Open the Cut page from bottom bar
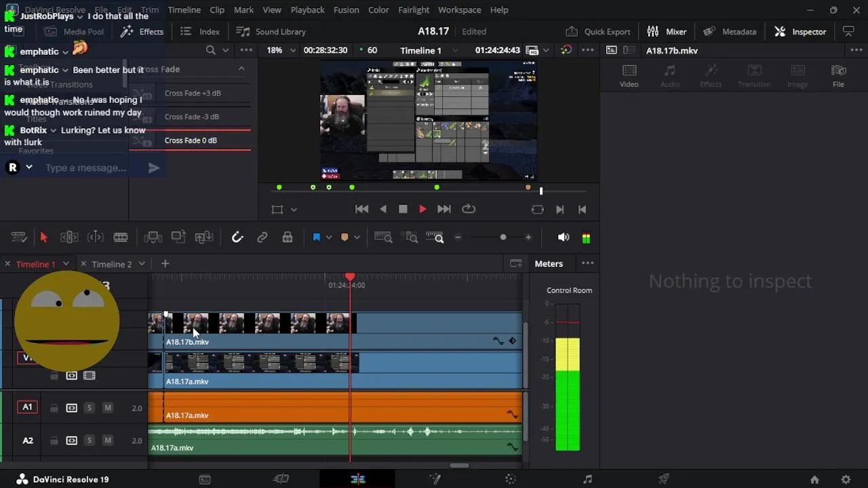 (281, 479)
